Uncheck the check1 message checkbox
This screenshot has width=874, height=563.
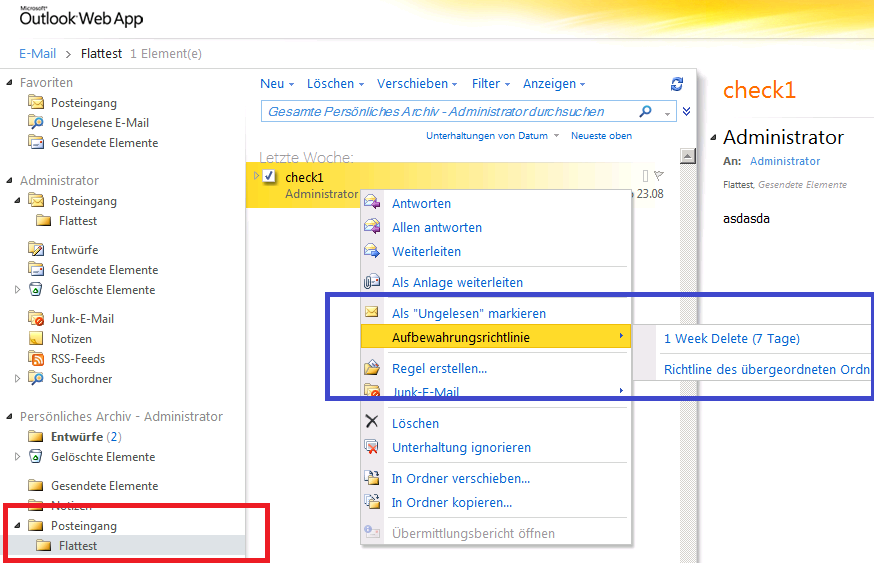269,177
